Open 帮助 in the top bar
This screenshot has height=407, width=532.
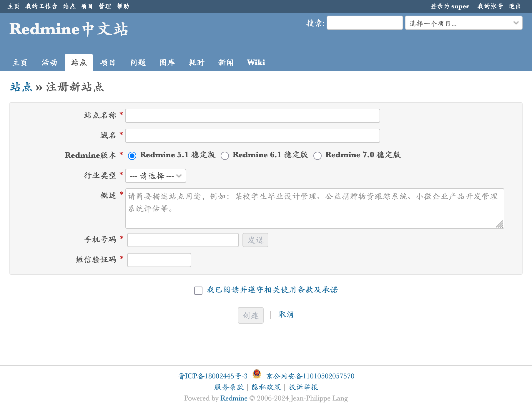pos(123,6)
